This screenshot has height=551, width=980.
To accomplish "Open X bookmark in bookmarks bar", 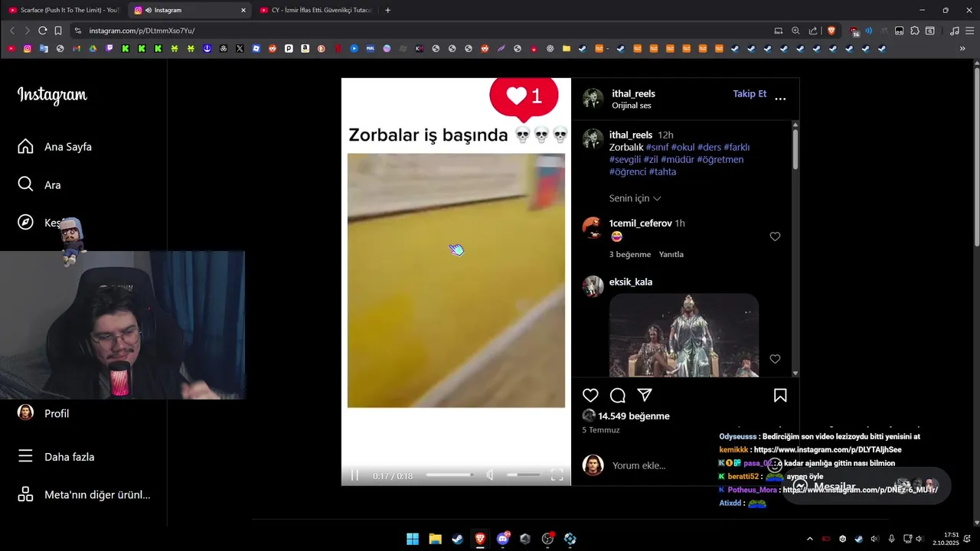I will (240, 48).
